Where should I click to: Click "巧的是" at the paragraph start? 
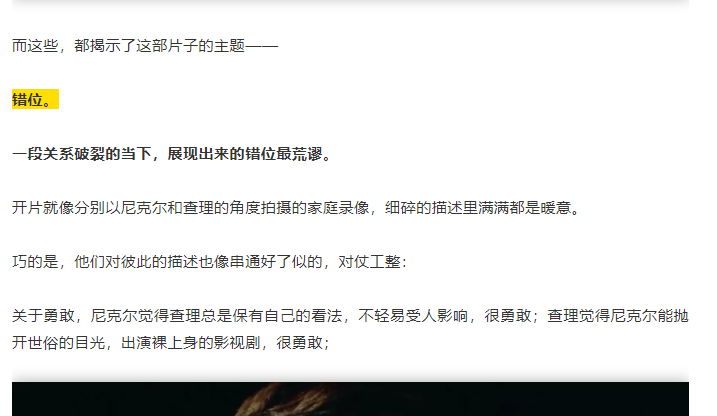point(35,261)
